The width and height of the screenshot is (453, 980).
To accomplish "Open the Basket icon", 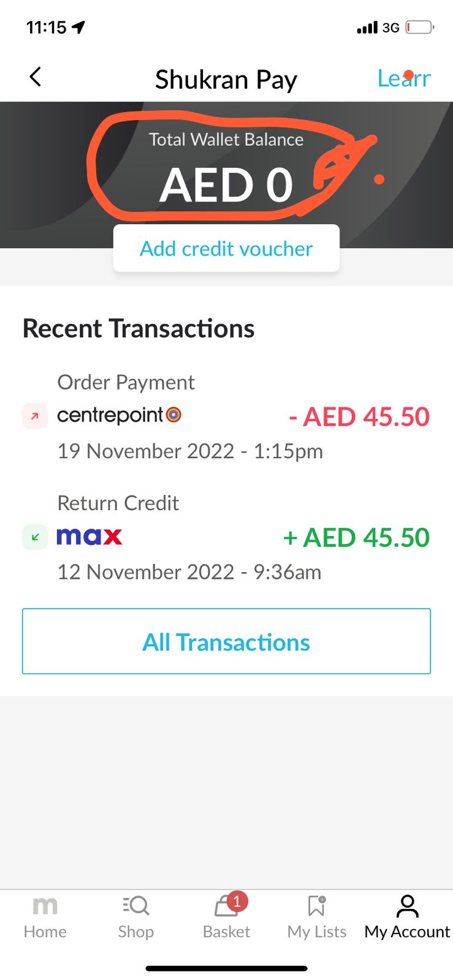I will click(225, 907).
